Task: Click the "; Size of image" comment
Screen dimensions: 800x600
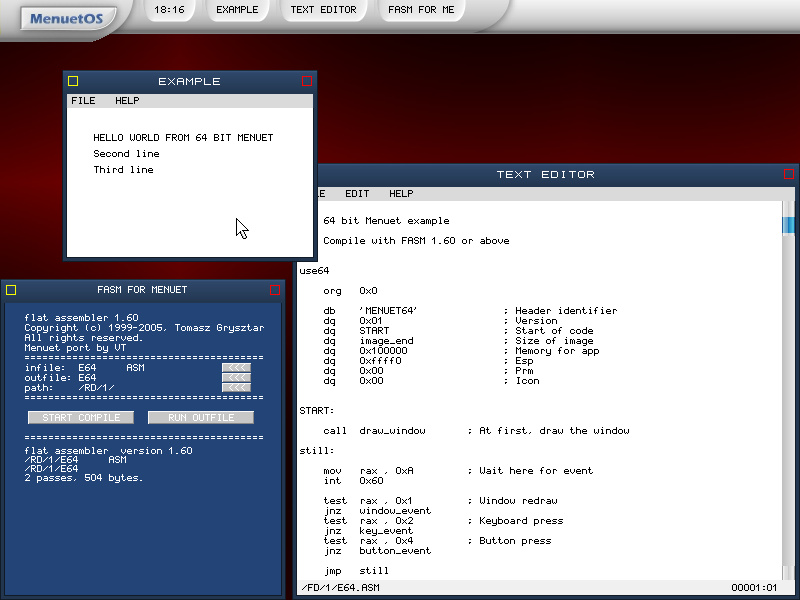Action: pos(548,341)
